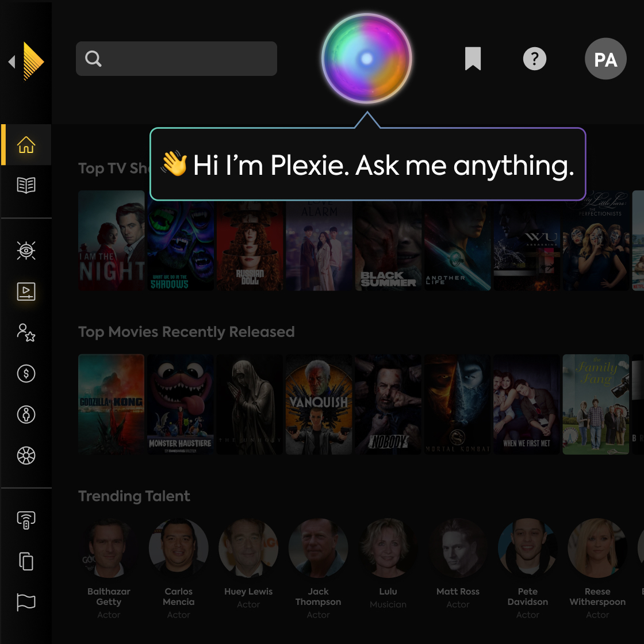This screenshot has width=644, height=644.
Task: Open the film reel icon
Action: click(26, 455)
